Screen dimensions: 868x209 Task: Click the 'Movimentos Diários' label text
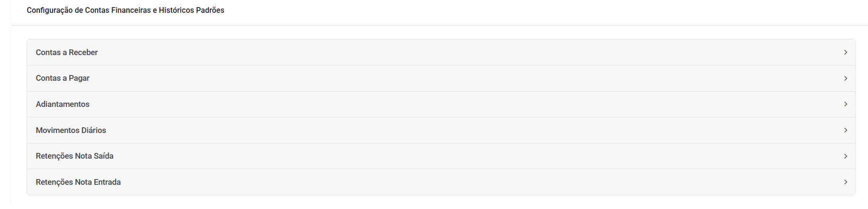(x=71, y=130)
